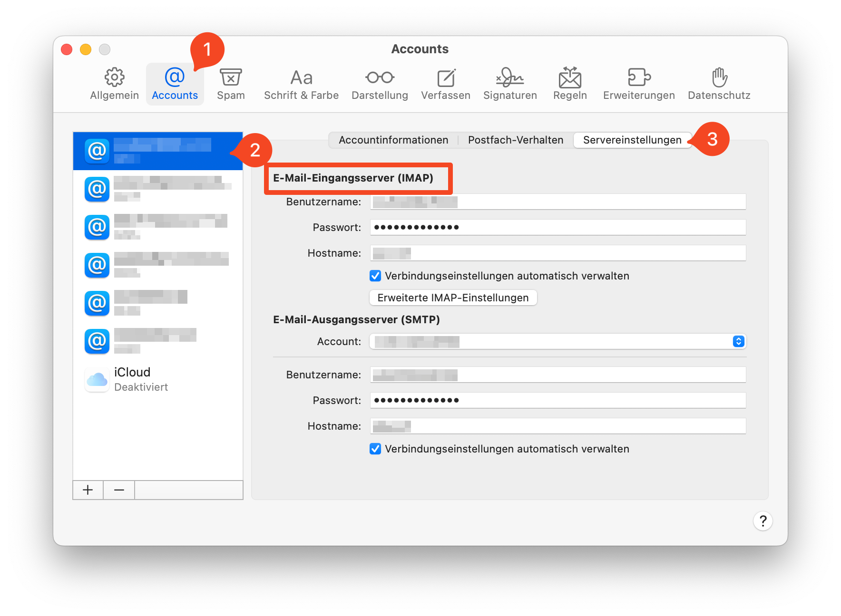
Task: Click the SMTP Hostname field
Action: pyautogui.click(x=558, y=426)
